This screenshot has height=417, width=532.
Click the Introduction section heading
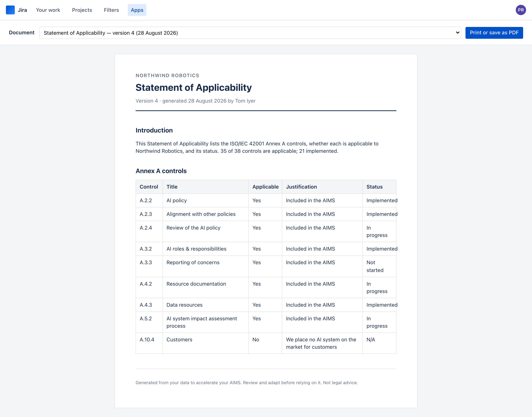pos(154,130)
